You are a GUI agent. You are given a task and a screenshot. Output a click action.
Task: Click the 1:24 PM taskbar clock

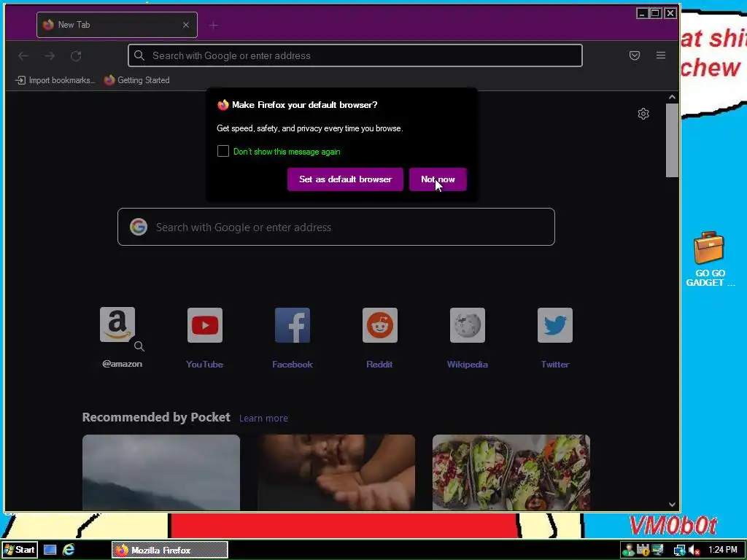pos(723,550)
